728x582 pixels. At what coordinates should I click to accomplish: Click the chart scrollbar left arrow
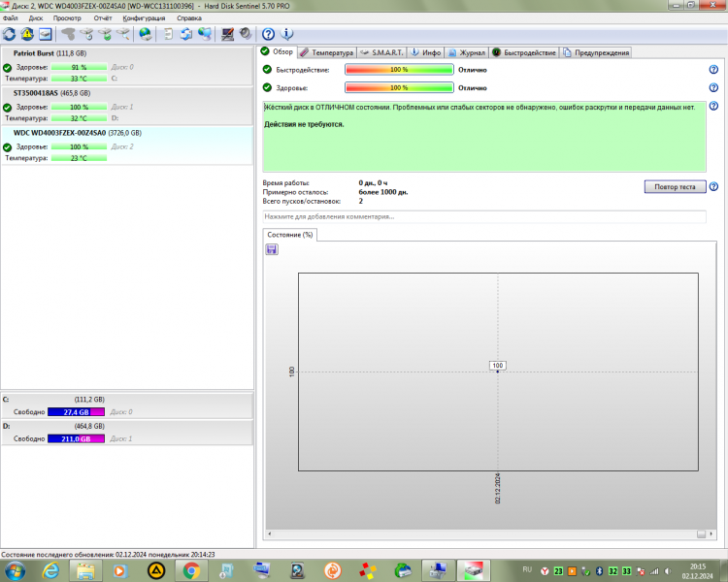(270, 534)
